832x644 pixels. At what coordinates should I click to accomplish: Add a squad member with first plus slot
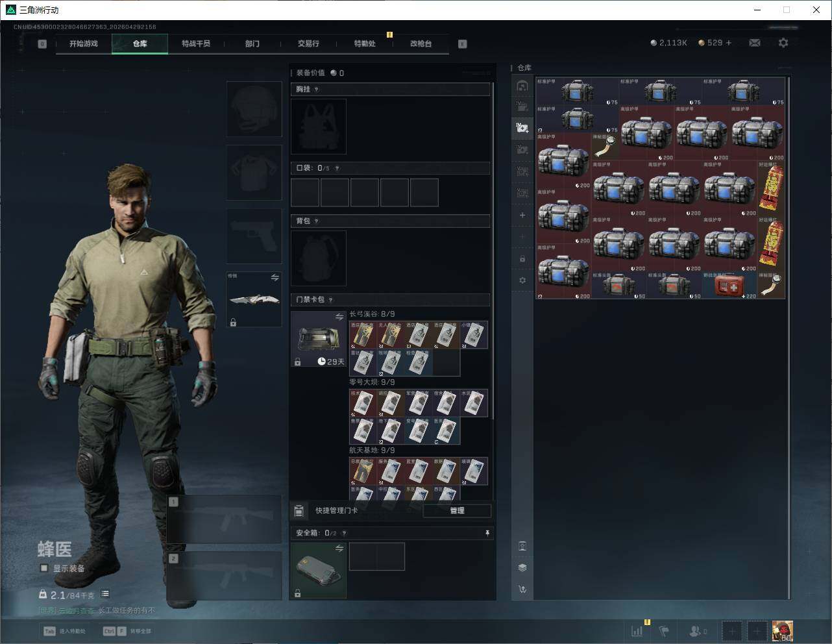[x=731, y=631]
